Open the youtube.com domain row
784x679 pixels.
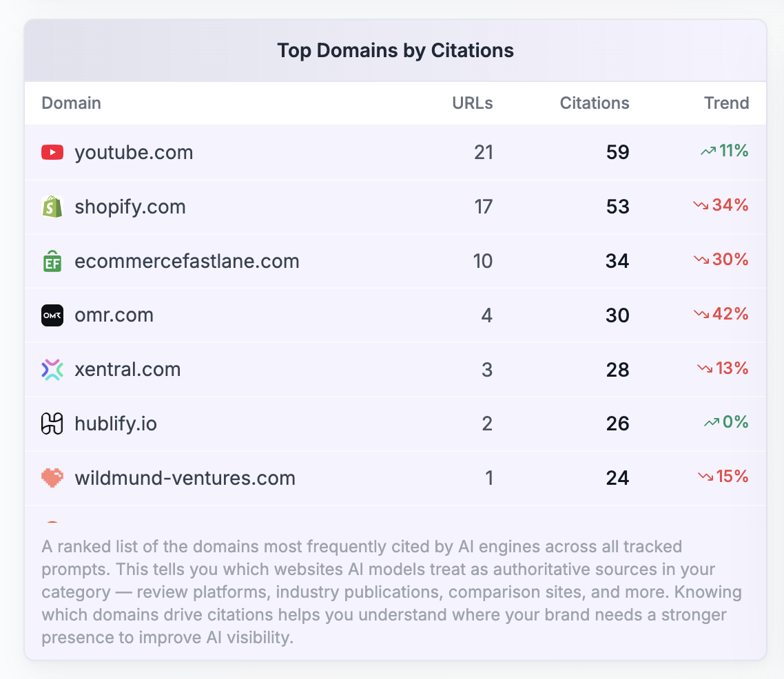tap(395, 152)
